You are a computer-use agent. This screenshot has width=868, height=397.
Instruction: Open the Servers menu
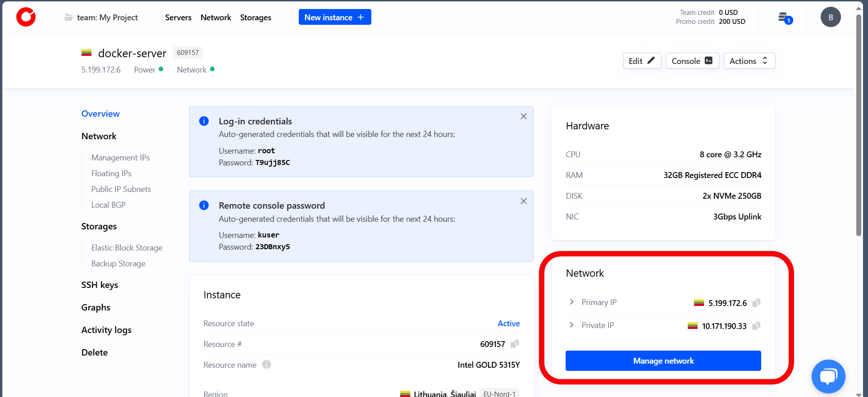pos(178,18)
